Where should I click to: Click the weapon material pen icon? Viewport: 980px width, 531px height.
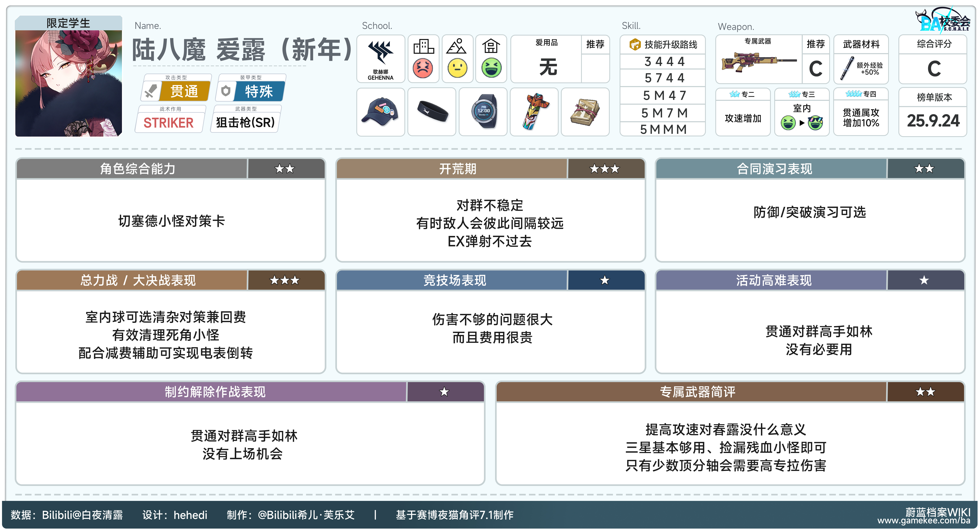[x=847, y=68]
